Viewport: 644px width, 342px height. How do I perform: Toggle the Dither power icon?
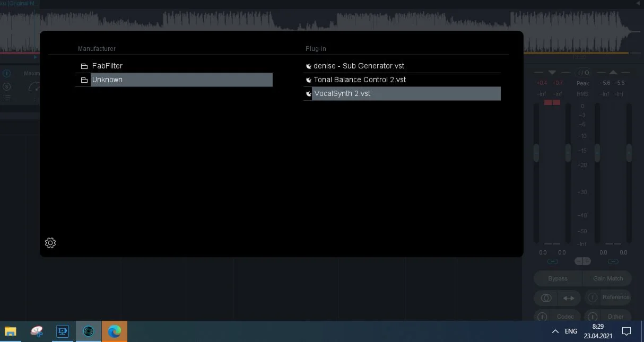point(593,317)
